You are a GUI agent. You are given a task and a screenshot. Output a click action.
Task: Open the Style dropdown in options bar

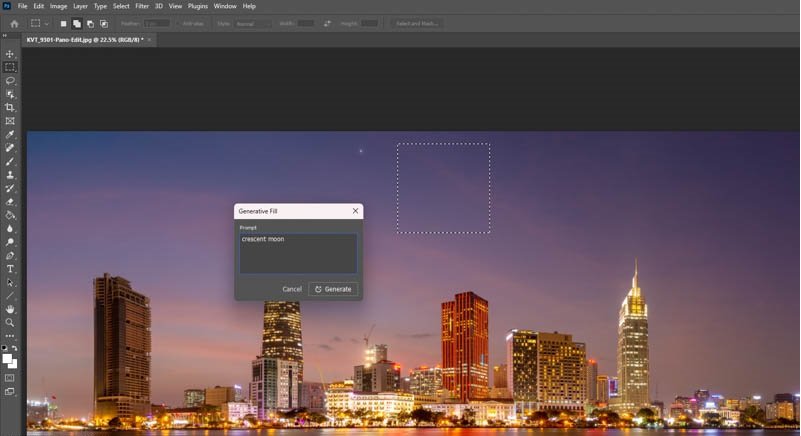pyautogui.click(x=252, y=23)
